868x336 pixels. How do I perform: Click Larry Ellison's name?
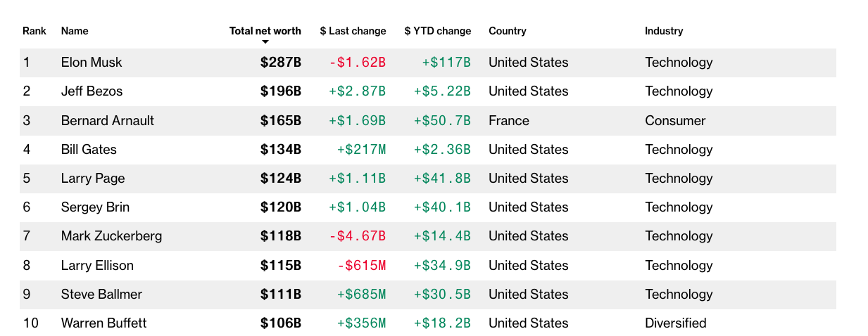point(97,266)
